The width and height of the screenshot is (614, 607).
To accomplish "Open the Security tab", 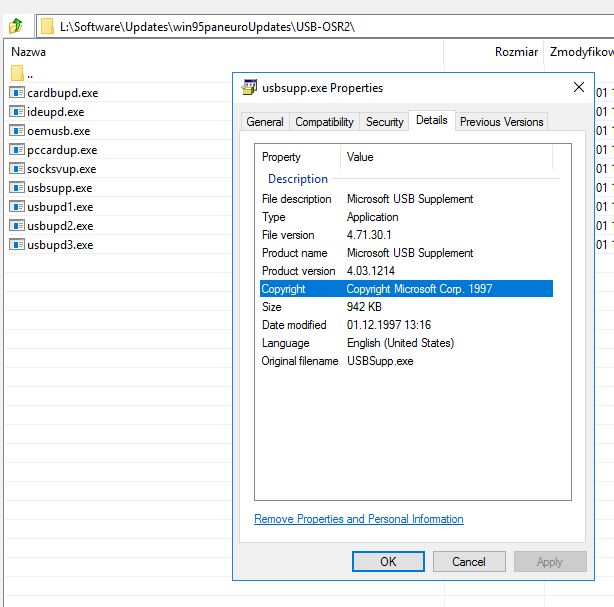I will (x=384, y=122).
